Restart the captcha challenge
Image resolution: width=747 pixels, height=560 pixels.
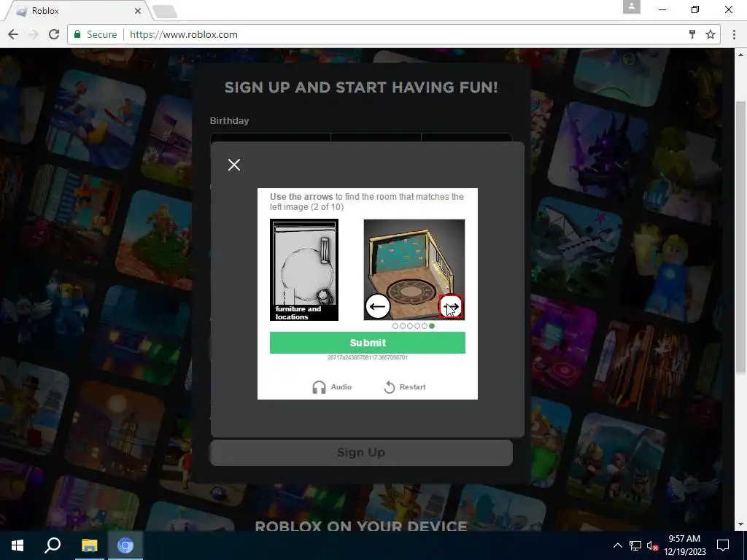[405, 387]
